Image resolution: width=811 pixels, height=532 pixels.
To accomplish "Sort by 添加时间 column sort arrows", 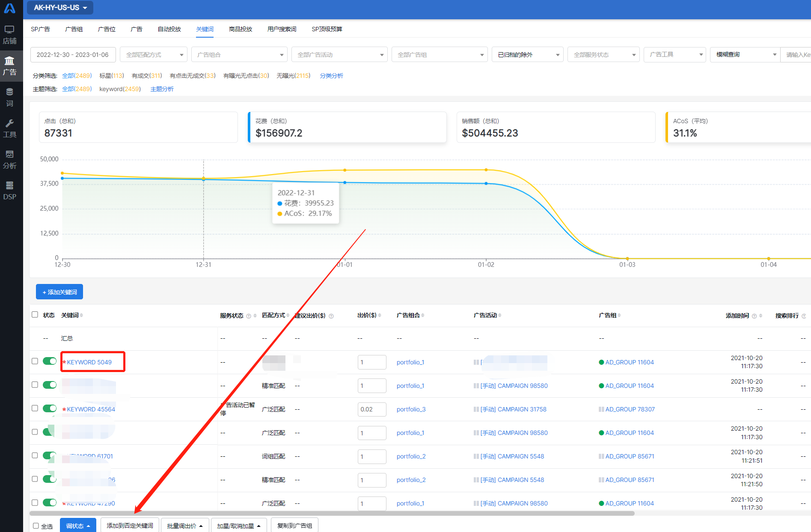I will click(x=760, y=316).
